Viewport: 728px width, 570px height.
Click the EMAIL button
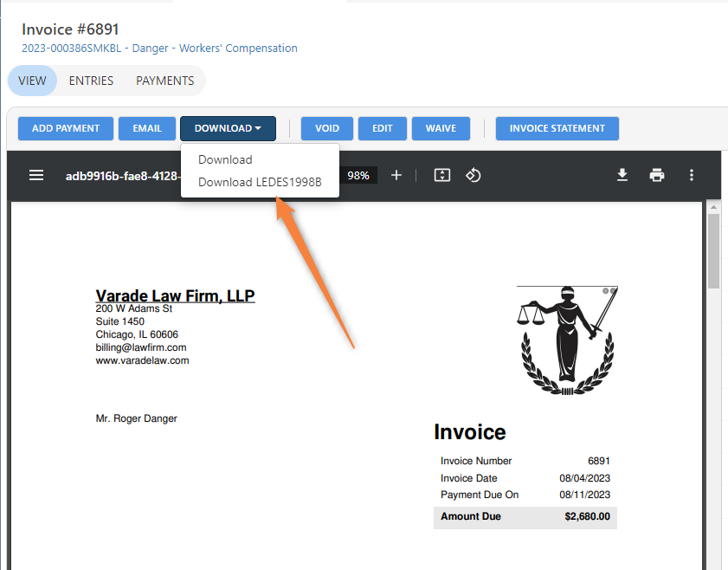point(146,128)
